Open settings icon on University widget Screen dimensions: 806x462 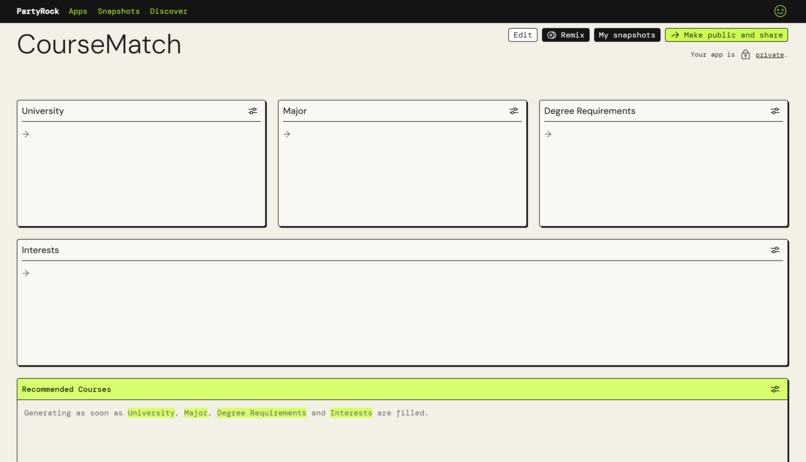252,111
